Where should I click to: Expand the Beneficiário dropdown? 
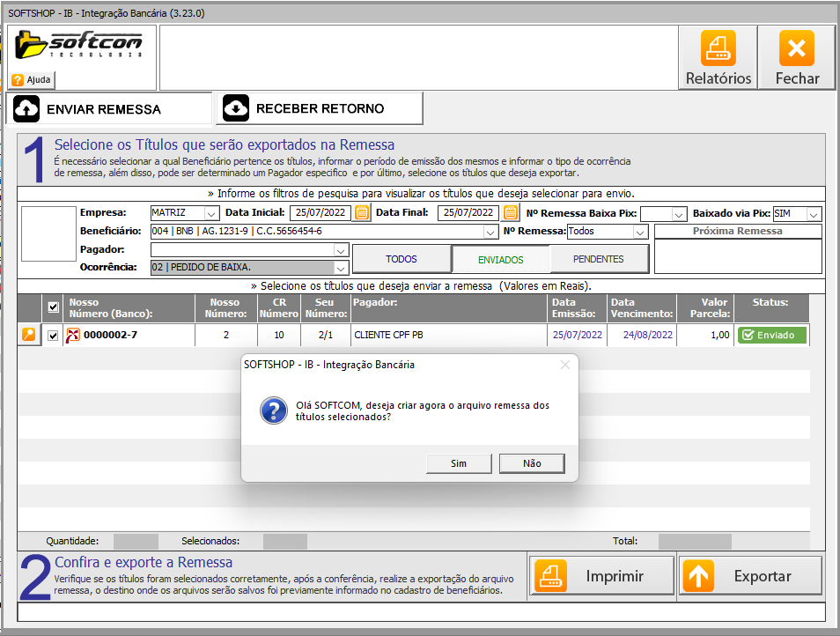tap(490, 232)
